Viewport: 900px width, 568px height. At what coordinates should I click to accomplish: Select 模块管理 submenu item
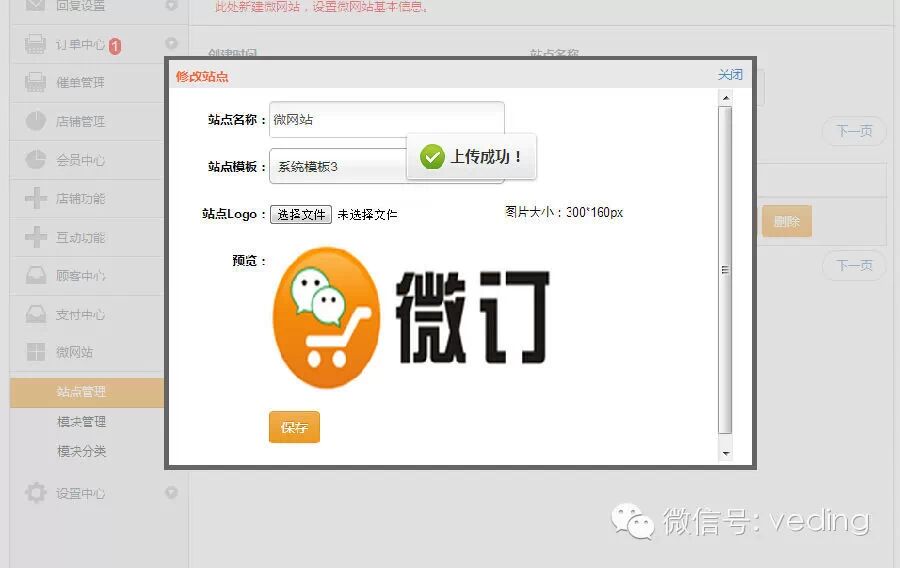click(x=82, y=422)
